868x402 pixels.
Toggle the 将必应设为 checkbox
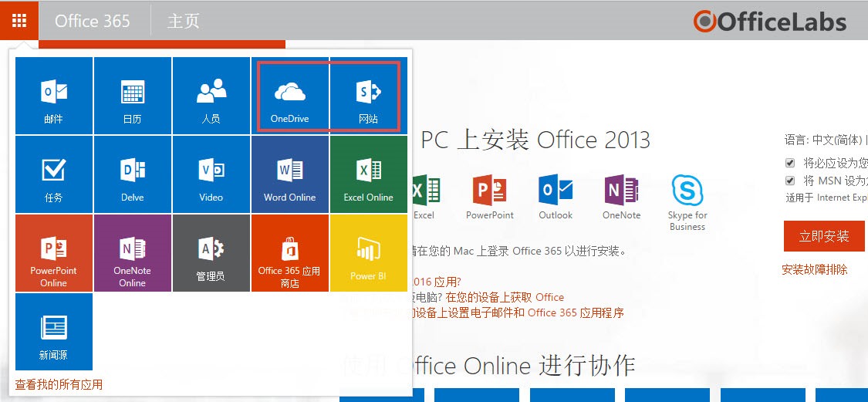click(x=790, y=163)
